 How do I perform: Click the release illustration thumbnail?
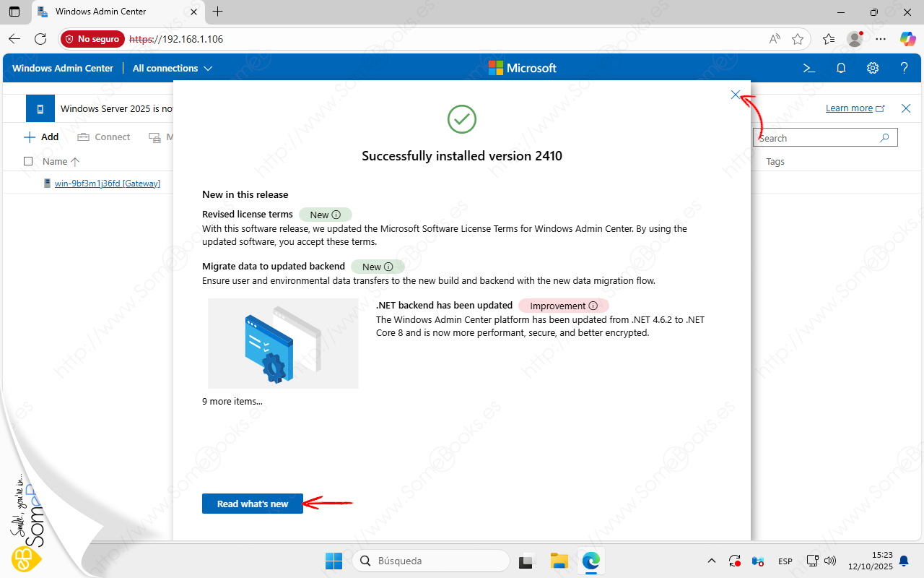283,343
